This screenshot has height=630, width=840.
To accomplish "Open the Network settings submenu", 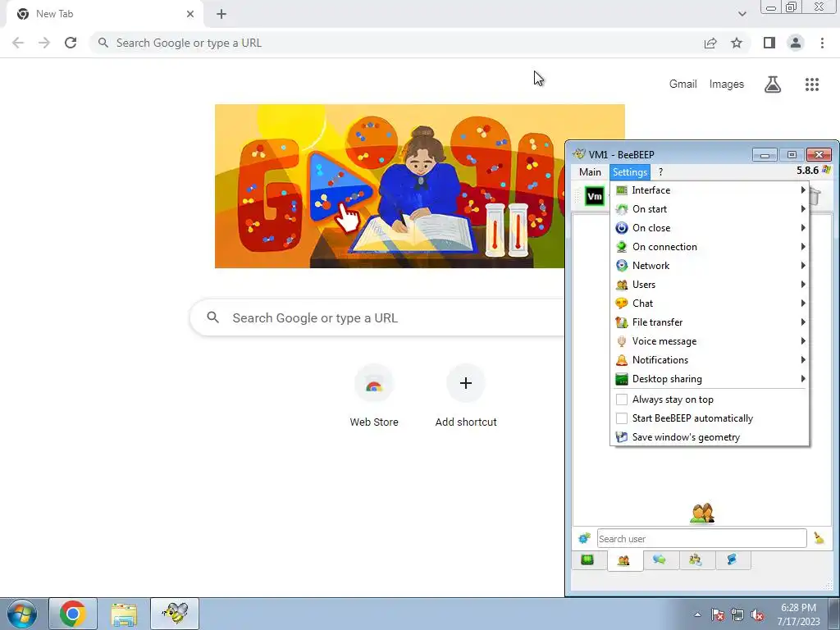I will 710,266.
